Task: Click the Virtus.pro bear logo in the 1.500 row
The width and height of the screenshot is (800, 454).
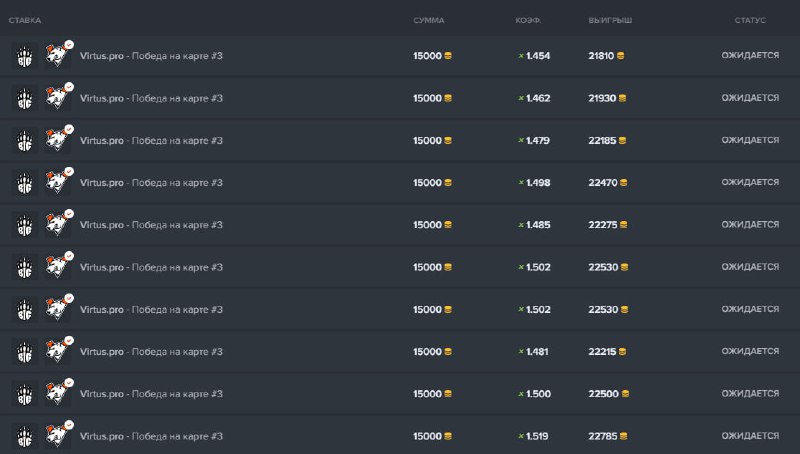Action: click(x=58, y=394)
